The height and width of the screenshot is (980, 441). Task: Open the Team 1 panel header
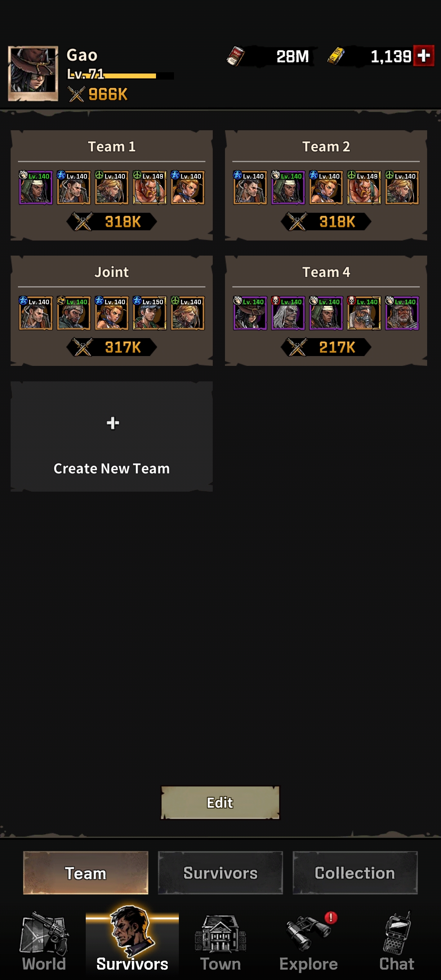tap(111, 147)
